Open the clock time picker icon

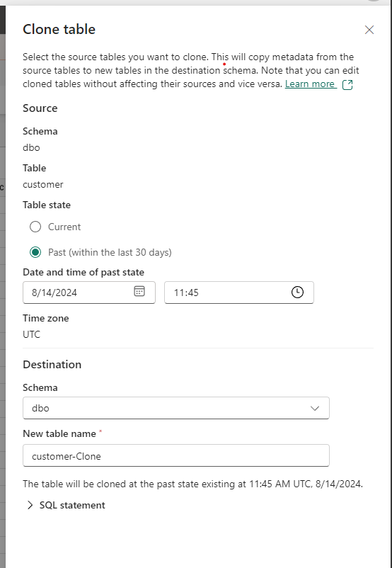297,292
